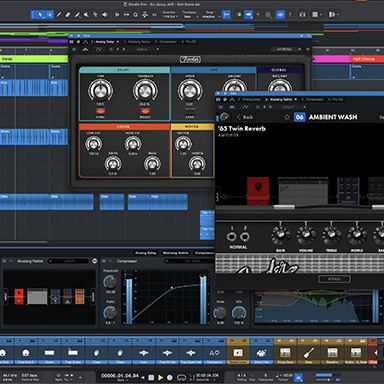Click input jack 1 on the amp
Image resolution: width=384 pixels, height=384 pixels.
tap(231, 237)
